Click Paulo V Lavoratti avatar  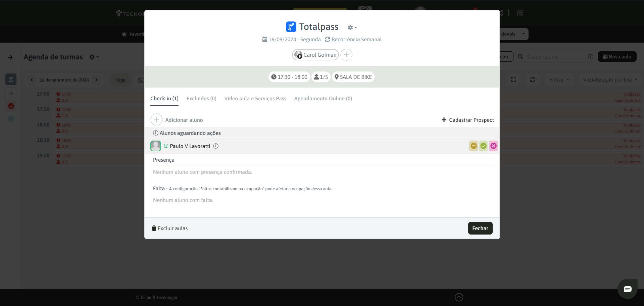pos(156,146)
